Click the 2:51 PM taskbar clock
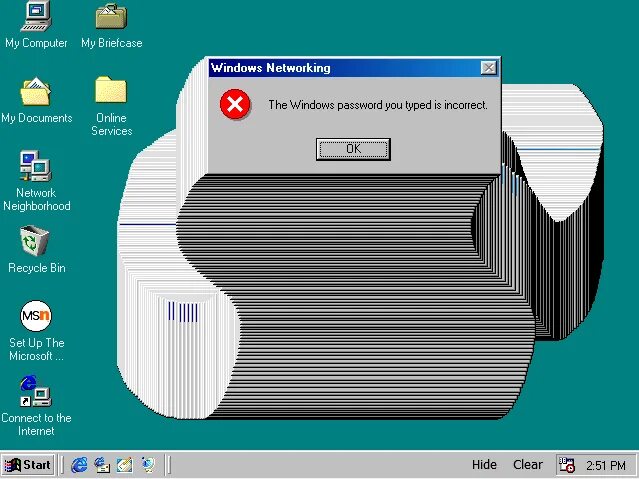This screenshot has width=639, height=479. pyautogui.click(x=606, y=465)
